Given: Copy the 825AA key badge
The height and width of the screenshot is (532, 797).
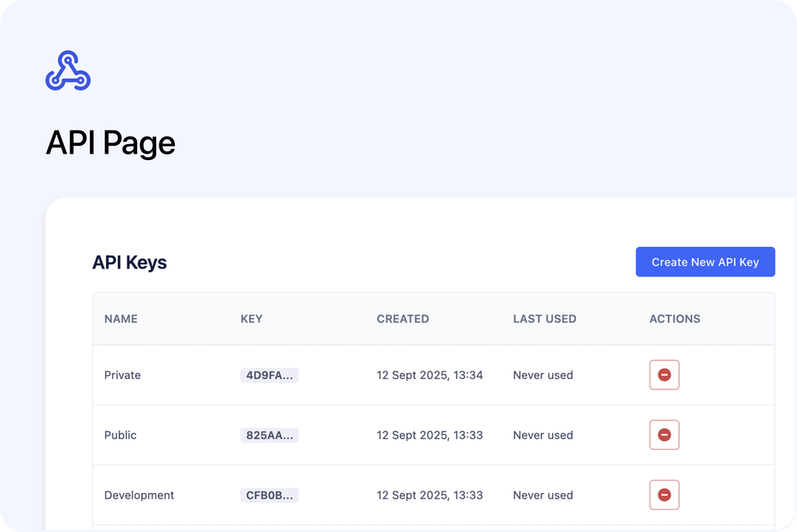Looking at the screenshot, I should point(269,435).
